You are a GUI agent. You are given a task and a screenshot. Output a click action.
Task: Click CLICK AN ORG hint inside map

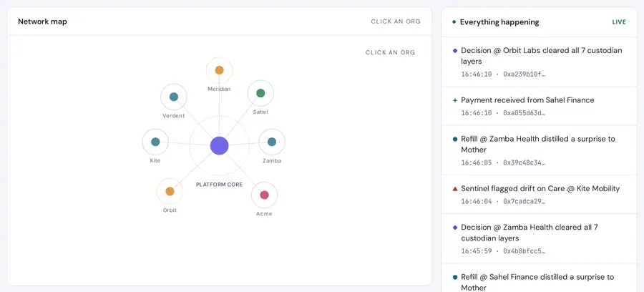coord(390,52)
